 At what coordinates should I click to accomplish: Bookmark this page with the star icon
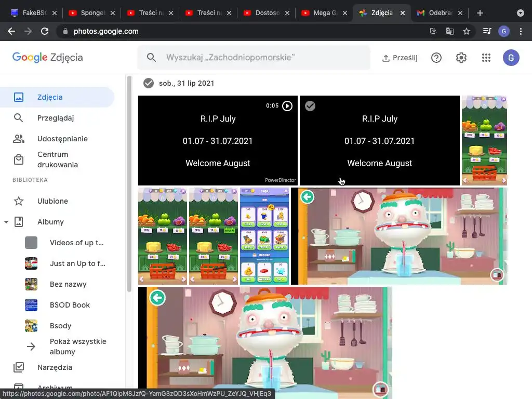tap(467, 31)
